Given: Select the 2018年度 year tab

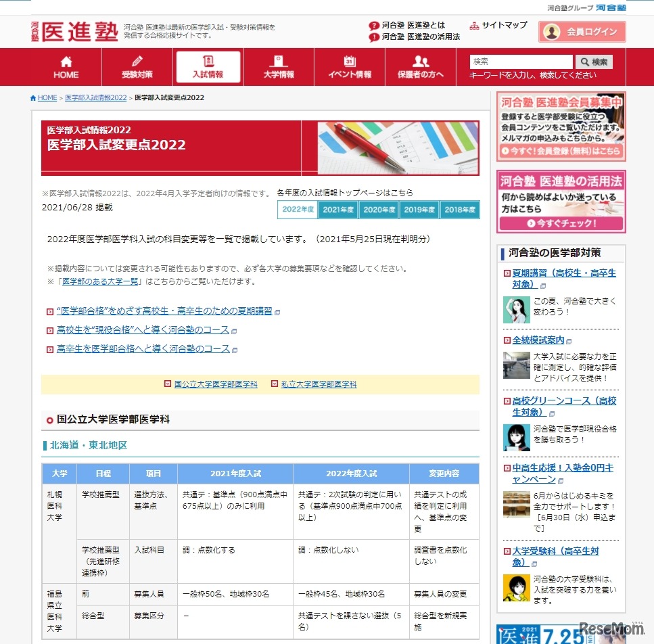Looking at the screenshot, I should 460,210.
